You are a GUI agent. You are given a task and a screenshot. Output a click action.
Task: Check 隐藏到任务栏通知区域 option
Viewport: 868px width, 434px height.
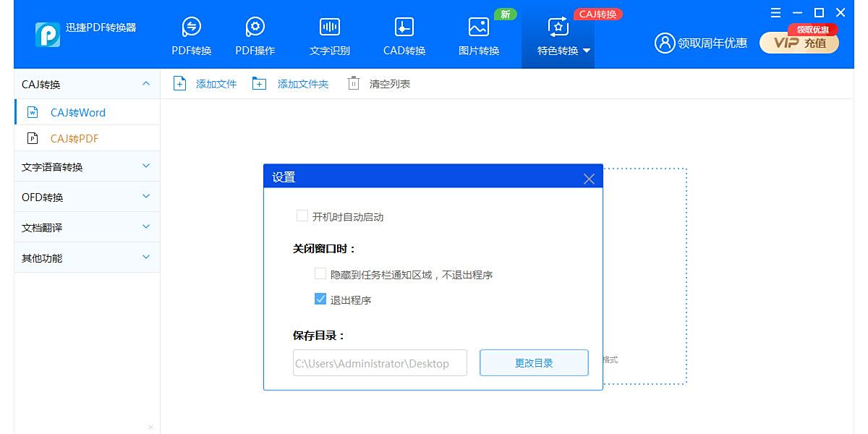[x=320, y=273]
